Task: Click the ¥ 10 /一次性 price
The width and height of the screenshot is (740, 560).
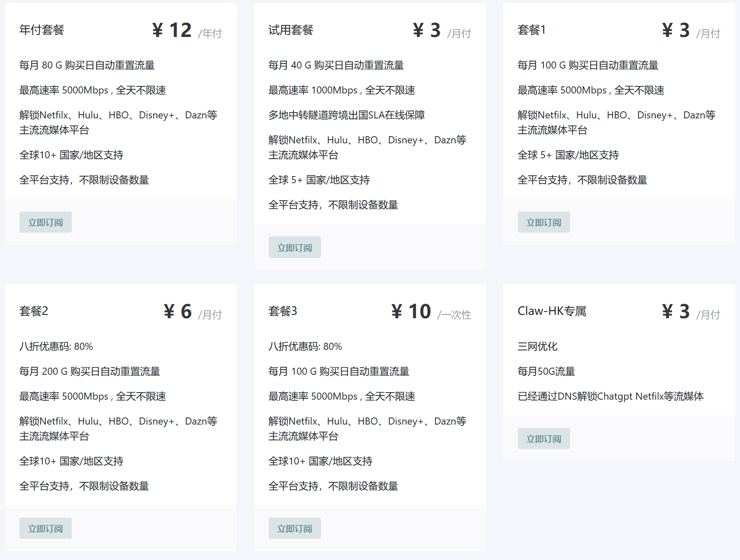Action: click(431, 312)
